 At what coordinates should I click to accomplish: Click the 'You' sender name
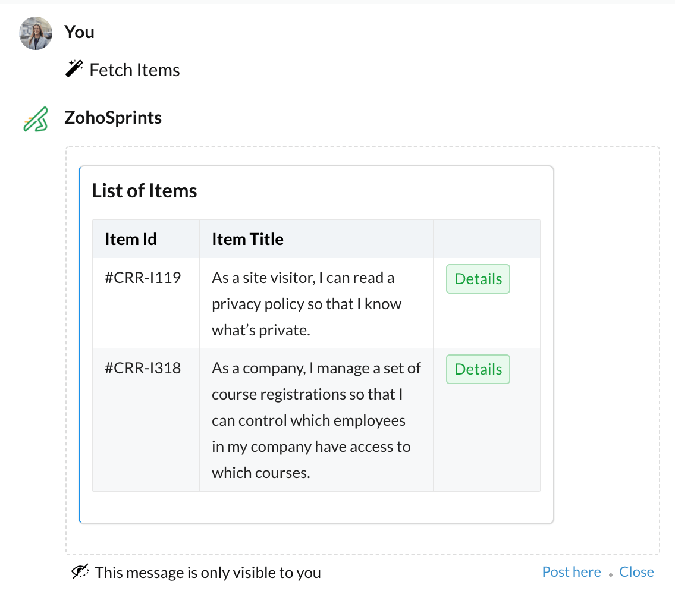pos(79,32)
